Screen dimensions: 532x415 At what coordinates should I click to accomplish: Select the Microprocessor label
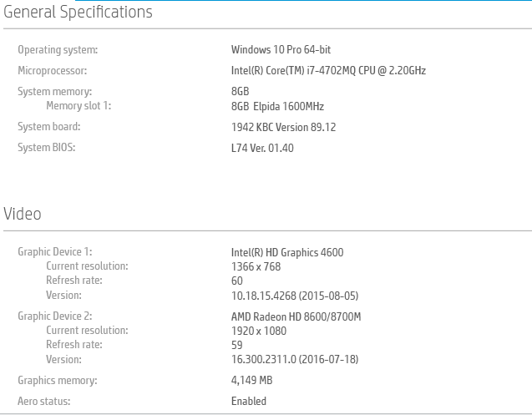click(52, 71)
